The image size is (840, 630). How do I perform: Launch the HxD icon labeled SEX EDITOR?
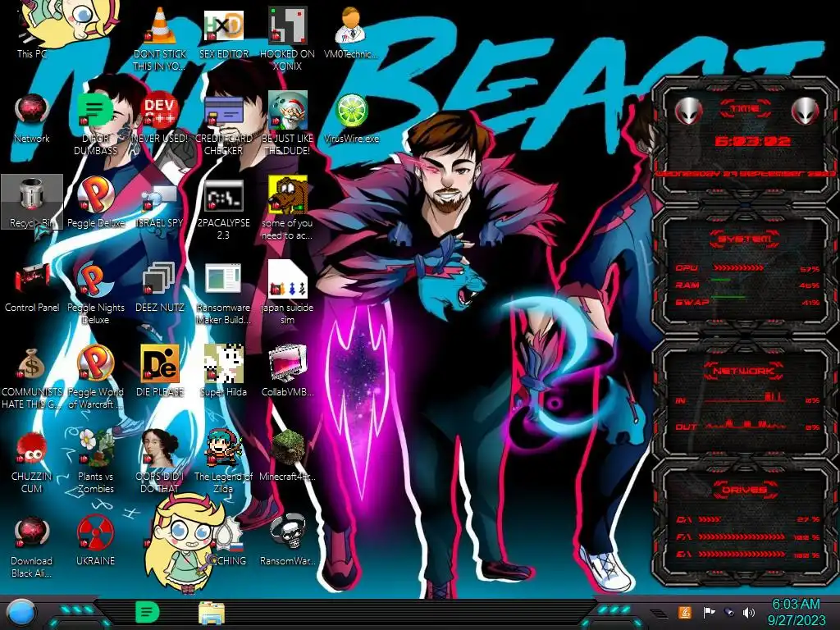(x=223, y=25)
